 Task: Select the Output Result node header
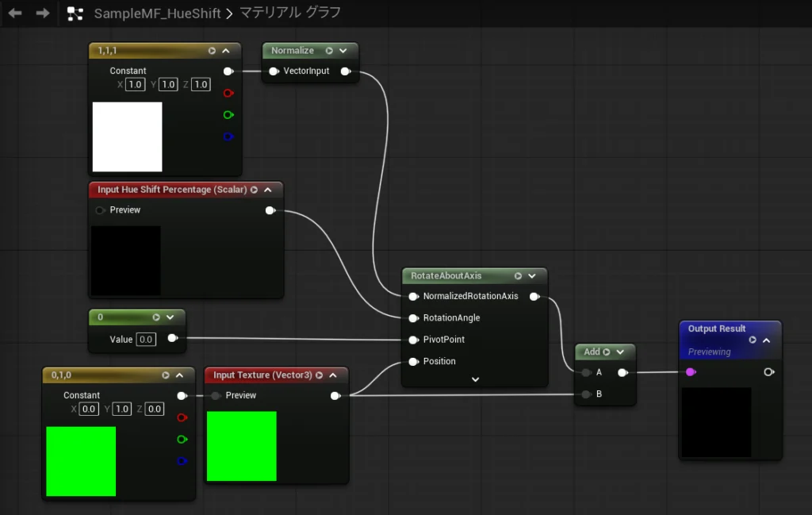(717, 329)
